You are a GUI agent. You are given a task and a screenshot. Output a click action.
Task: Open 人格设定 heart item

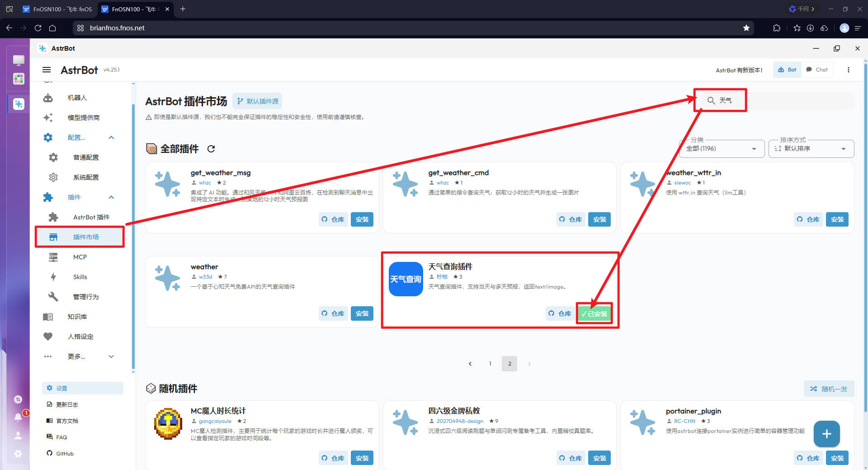[x=80, y=337]
